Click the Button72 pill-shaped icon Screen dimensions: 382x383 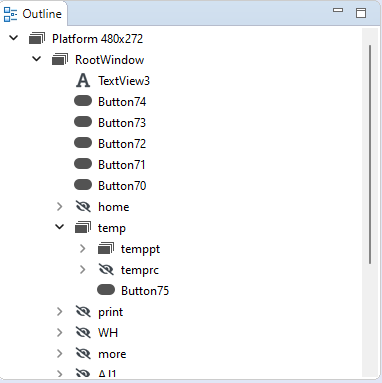click(x=83, y=143)
